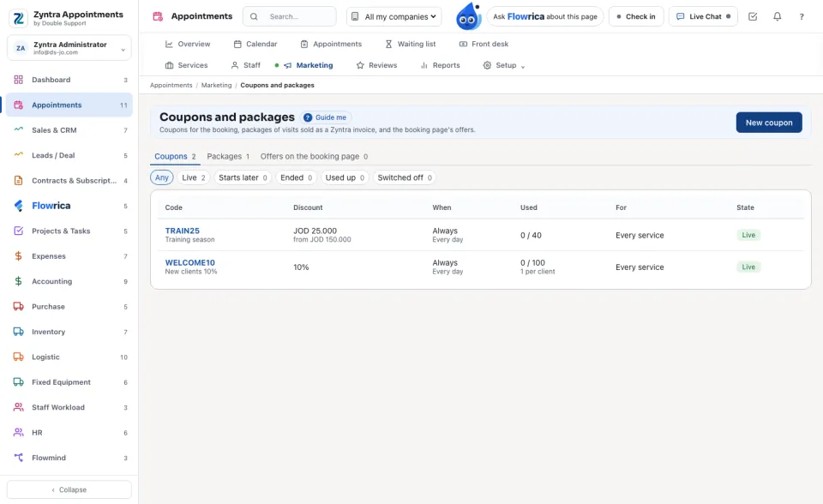This screenshot has height=504, width=823.
Task: Expand the Zyntra Administrator account menu
Action: pos(69,48)
